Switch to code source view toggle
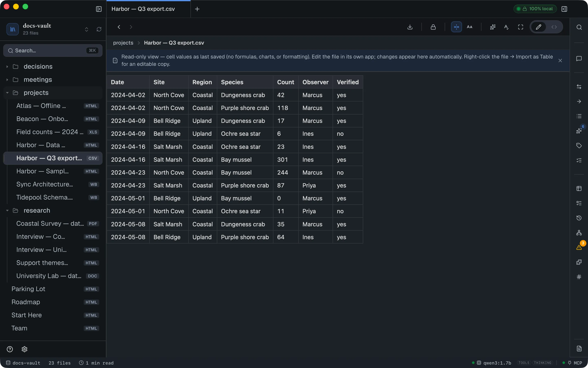Image resolution: width=588 pixels, height=368 pixels. (554, 27)
